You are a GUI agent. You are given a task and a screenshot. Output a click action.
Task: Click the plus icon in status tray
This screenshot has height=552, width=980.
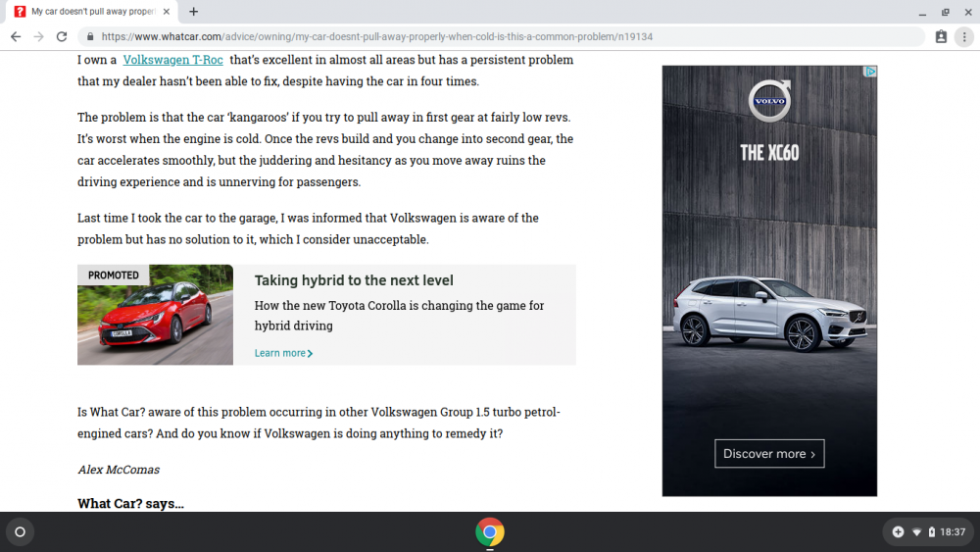pos(898,532)
